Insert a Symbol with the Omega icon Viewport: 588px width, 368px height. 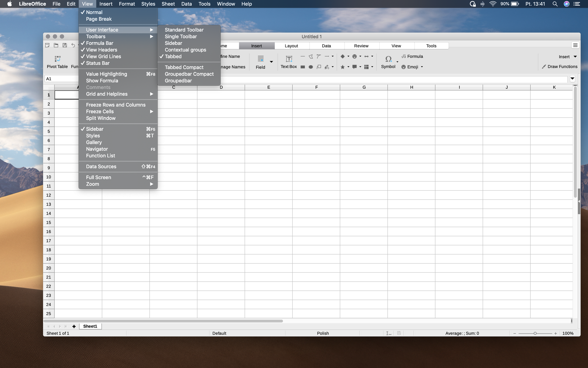pos(388,62)
